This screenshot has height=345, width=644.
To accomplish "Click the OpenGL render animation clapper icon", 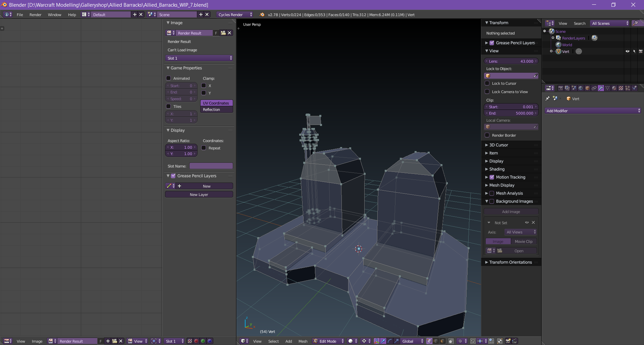I will click(x=515, y=341).
